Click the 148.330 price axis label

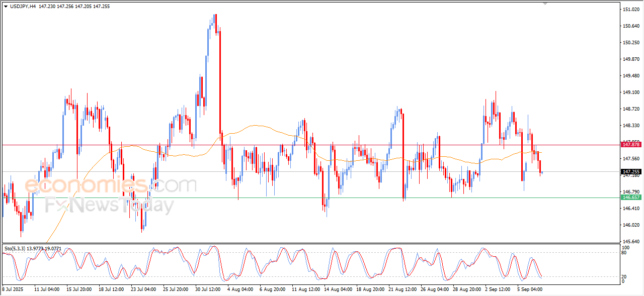(x=631, y=126)
